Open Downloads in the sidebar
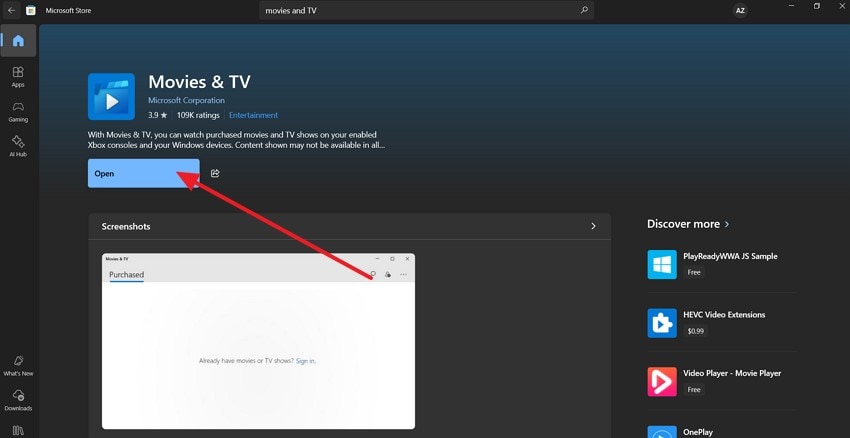Image resolution: width=850 pixels, height=438 pixels. coord(18,401)
